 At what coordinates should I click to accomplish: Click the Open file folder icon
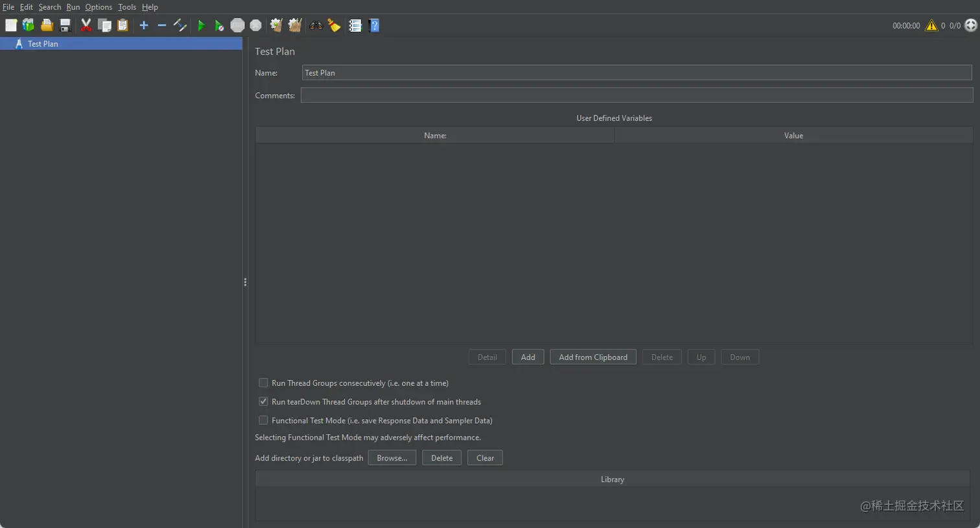(47, 25)
